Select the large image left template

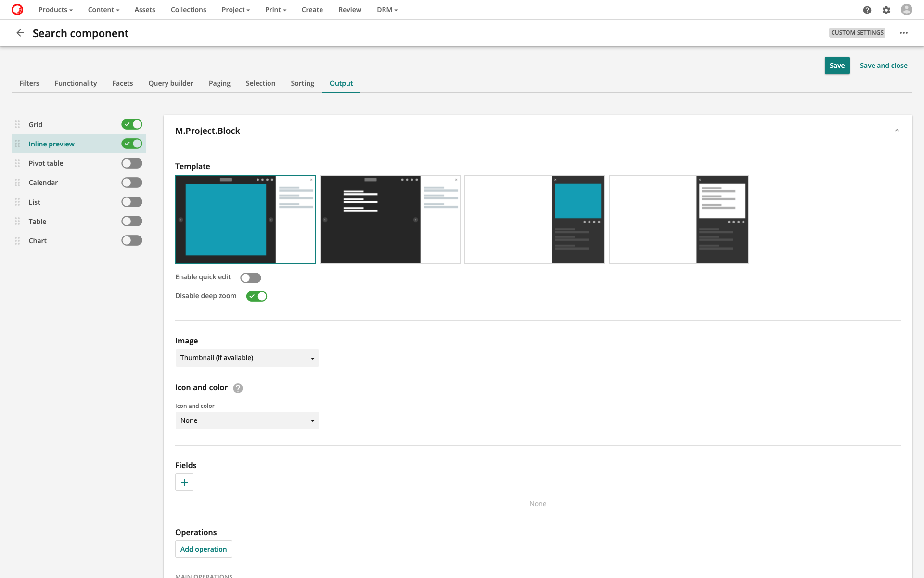click(x=245, y=220)
